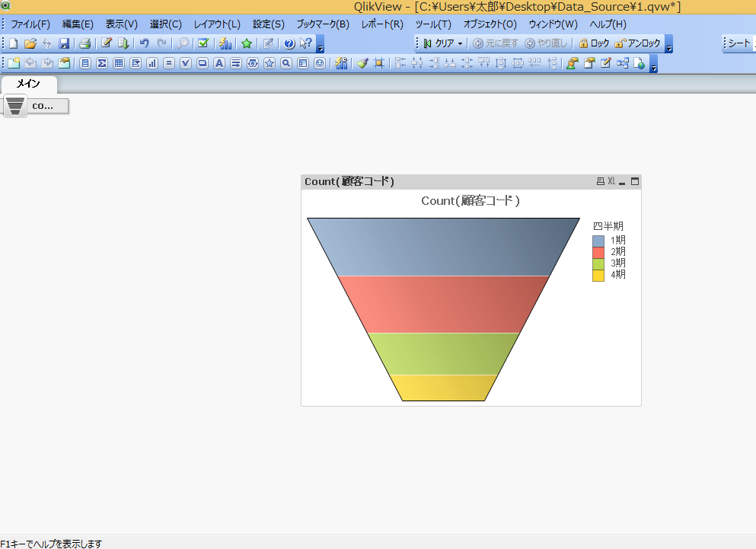Open the ファイル(F) menu
The width and height of the screenshot is (756, 549).
[30, 24]
